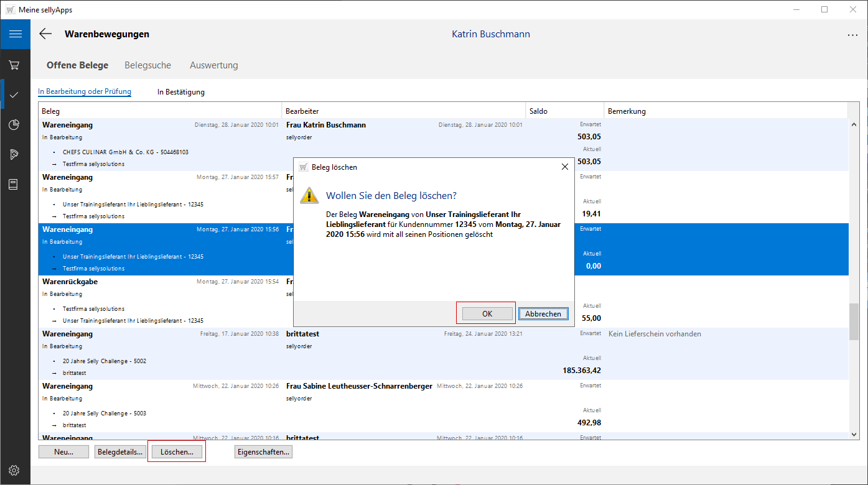Click the Neu... button
The image size is (868, 485).
[63, 452]
